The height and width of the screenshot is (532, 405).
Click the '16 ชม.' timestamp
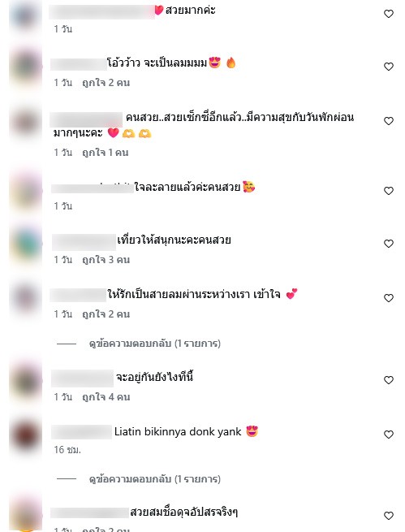(x=67, y=450)
